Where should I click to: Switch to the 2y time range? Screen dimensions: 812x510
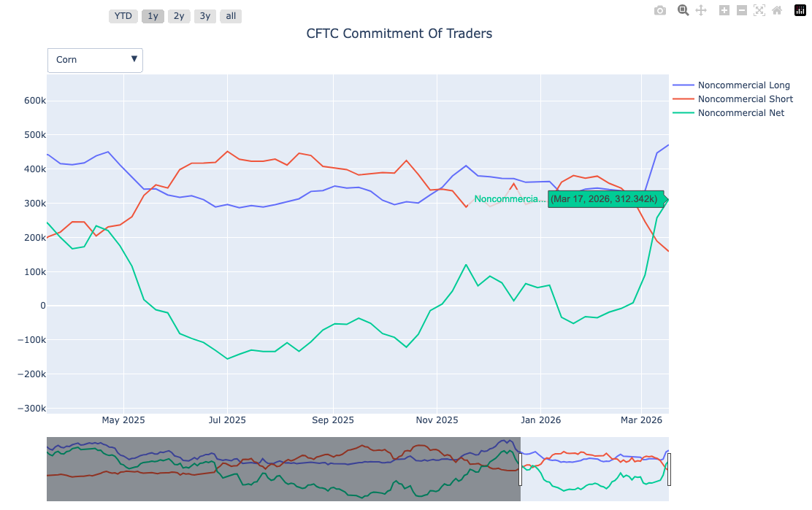[x=179, y=16]
